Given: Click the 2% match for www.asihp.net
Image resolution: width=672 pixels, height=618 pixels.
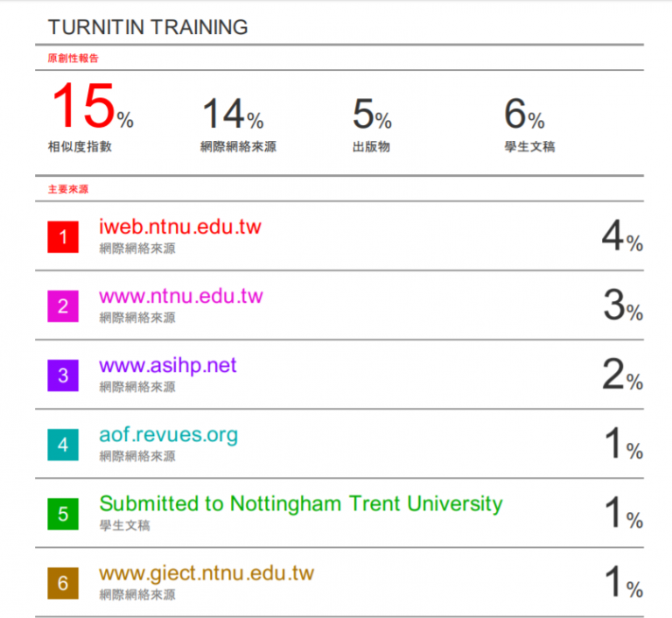Looking at the screenshot, I should pyautogui.click(x=623, y=375).
